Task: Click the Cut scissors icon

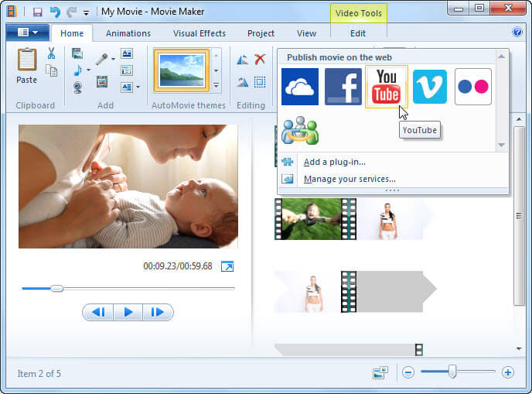Action: (x=51, y=53)
